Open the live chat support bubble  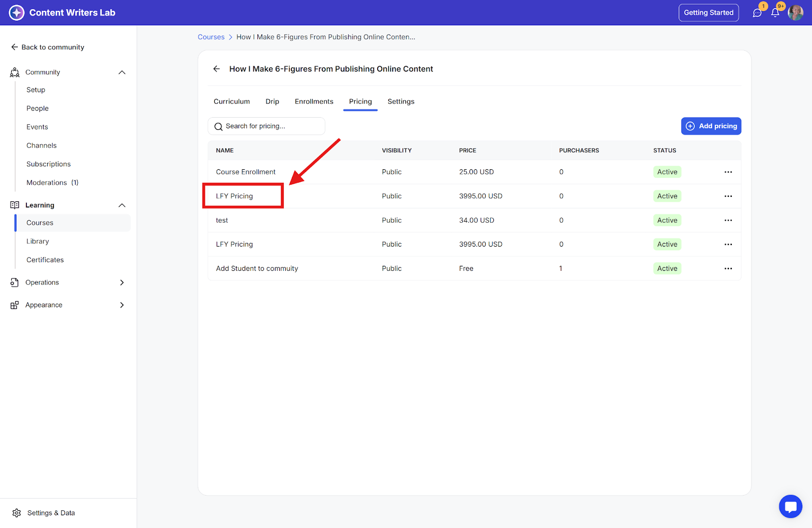coord(790,506)
